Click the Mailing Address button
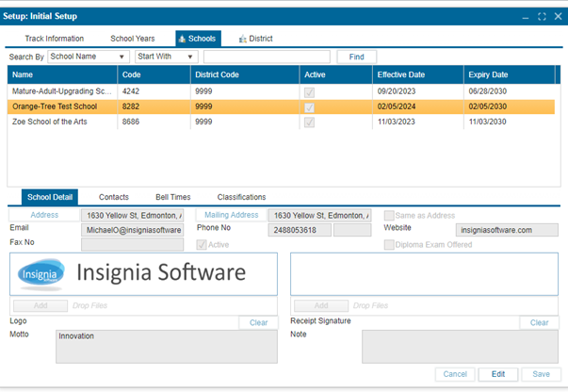 tap(231, 215)
